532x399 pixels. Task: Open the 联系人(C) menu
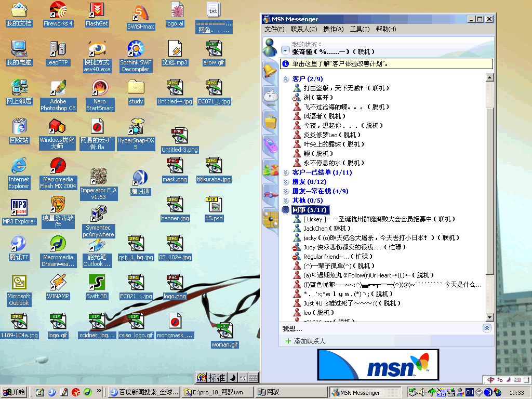pyautogui.click(x=304, y=29)
